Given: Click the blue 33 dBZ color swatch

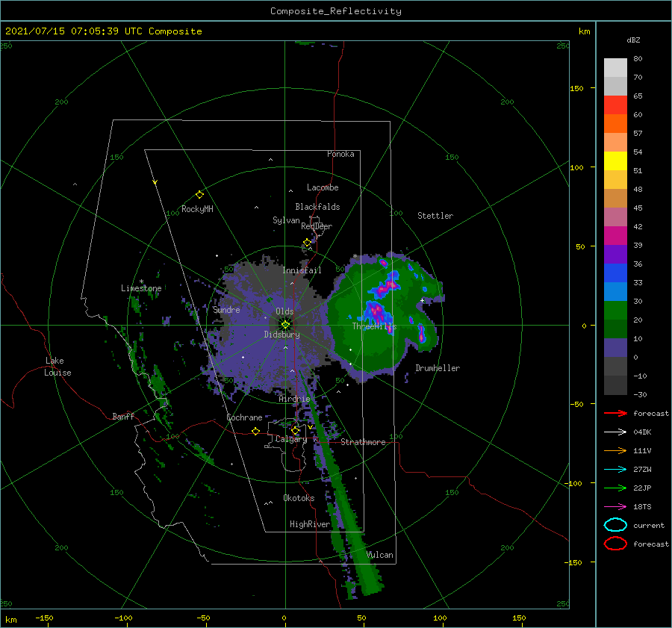Looking at the screenshot, I should click(615, 273).
